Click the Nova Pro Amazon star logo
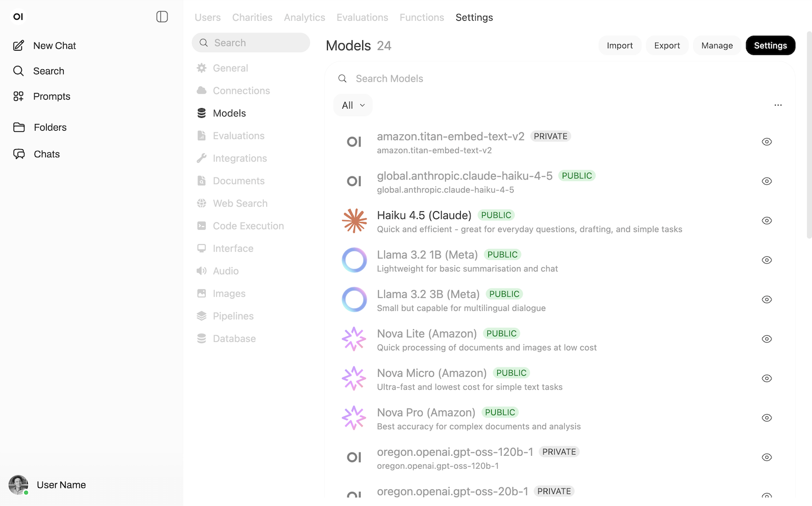Screen dimensions: 812x506 point(354,418)
